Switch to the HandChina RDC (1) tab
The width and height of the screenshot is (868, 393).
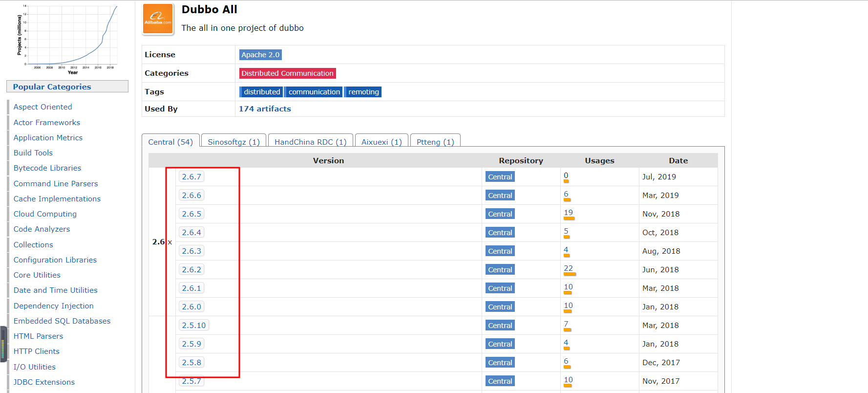[x=310, y=142]
